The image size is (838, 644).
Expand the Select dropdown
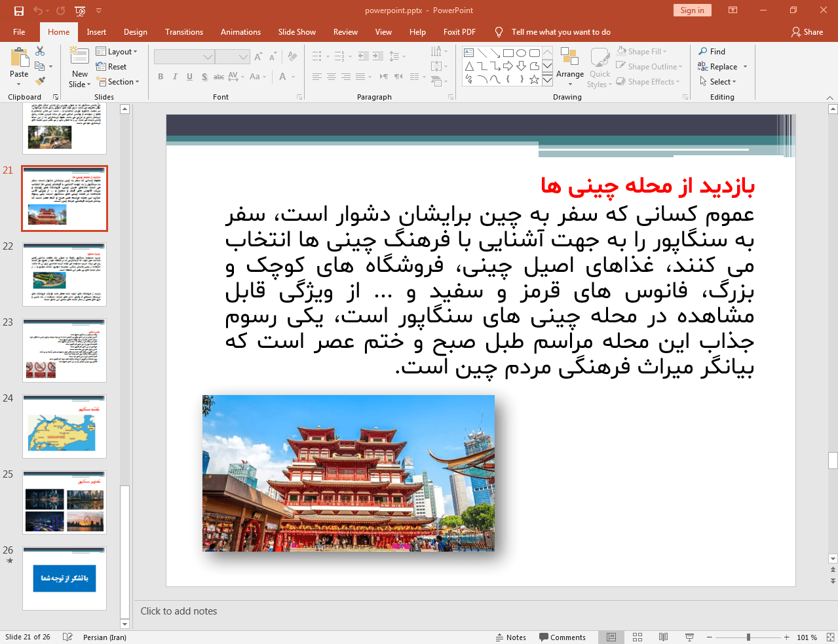(x=718, y=82)
